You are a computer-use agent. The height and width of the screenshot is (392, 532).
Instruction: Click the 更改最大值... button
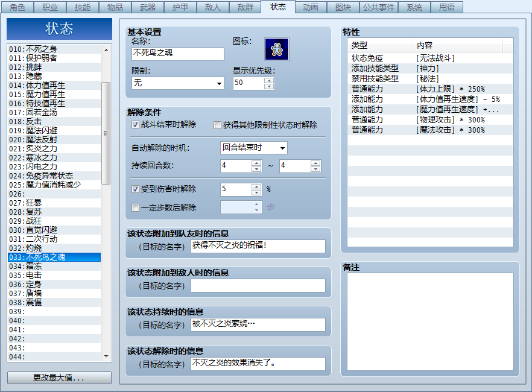(x=59, y=378)
